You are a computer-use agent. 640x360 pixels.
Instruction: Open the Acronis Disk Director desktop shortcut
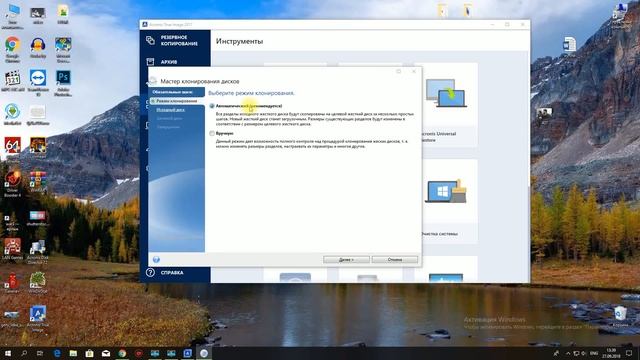(x=38, y=247)
